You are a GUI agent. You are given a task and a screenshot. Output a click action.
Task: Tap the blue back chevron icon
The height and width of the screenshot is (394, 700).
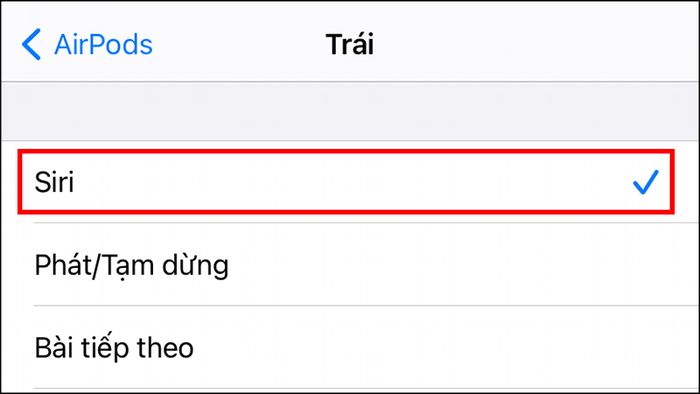[x=31, y=45]
